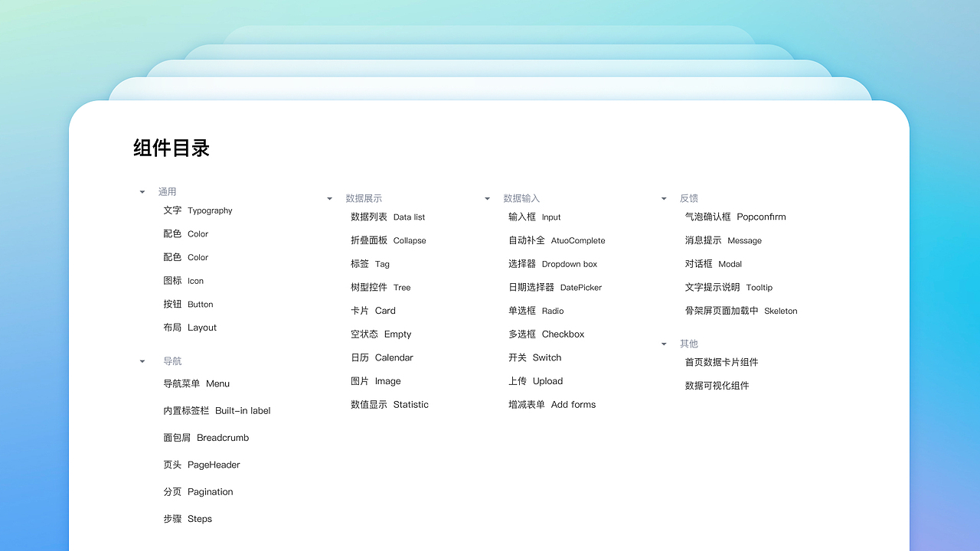Screen dimensions: 980x551
Task: Open the 开关 Switch component
Action: coord(534,357)
